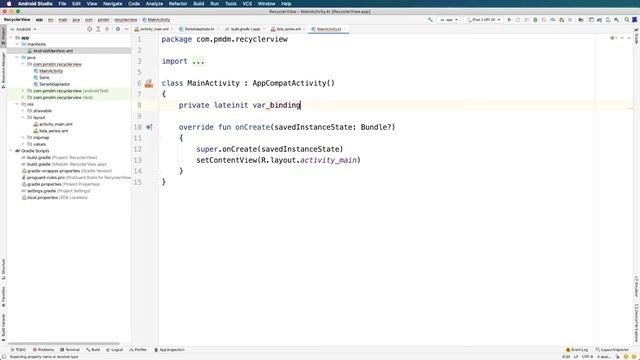Open the Logcat tool window
This screenshot has width=640, height=360.
[115, 350]
